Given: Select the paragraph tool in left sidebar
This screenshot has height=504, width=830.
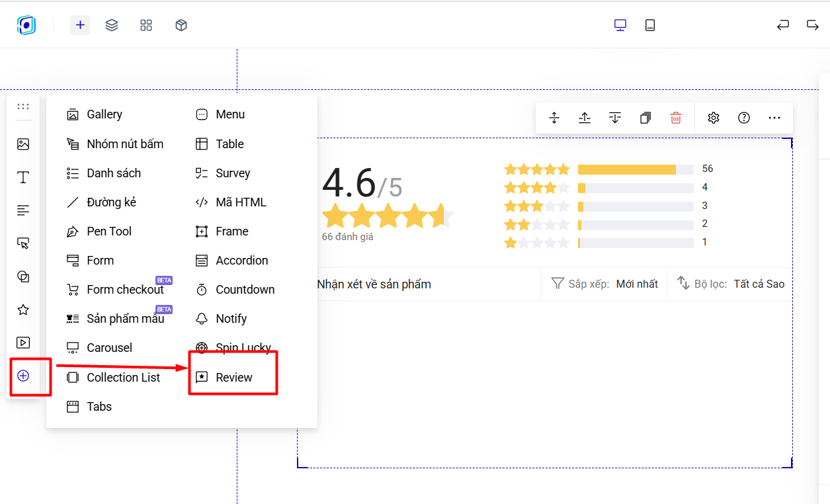Looking at the screenshot, I should point(23,210).
